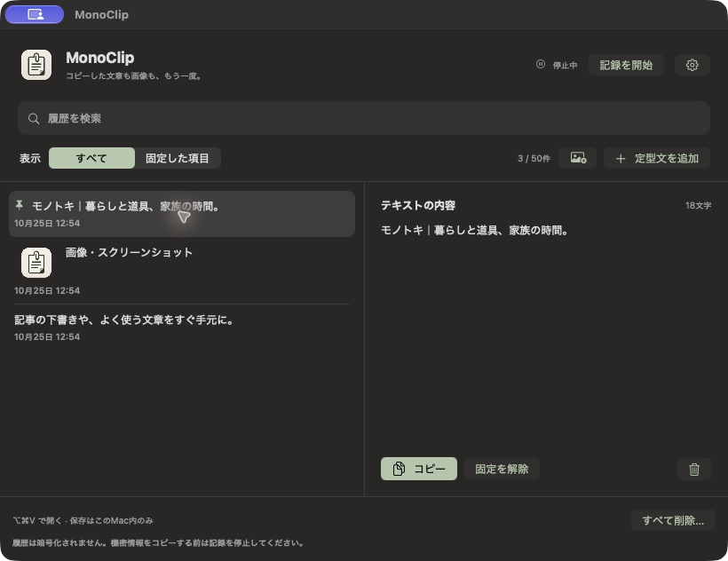Delete the entry with the trash icon

[x=694, y=469]
